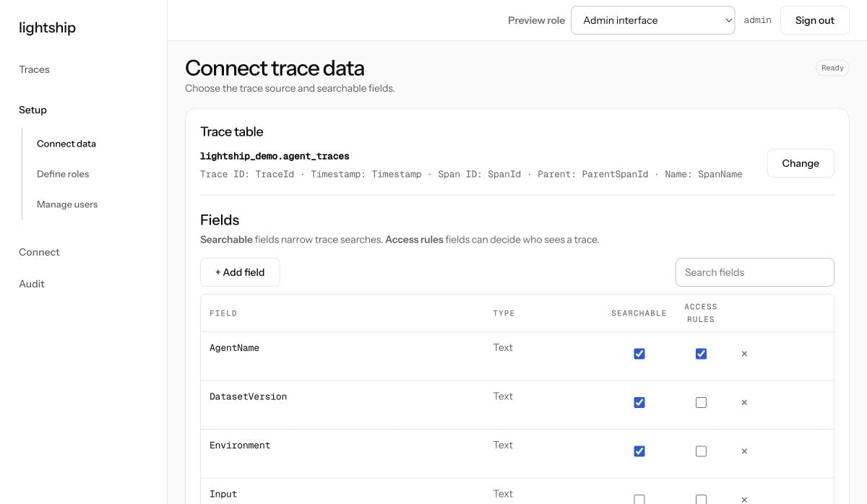
Task: Remove the AgentName field with its × icon
Action: click(744, 354)
